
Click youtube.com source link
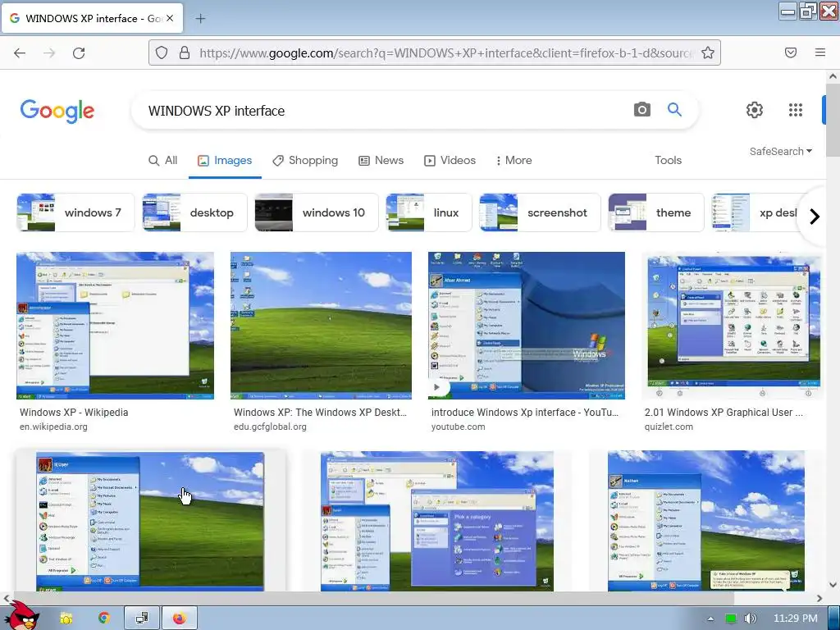(458, 427)
